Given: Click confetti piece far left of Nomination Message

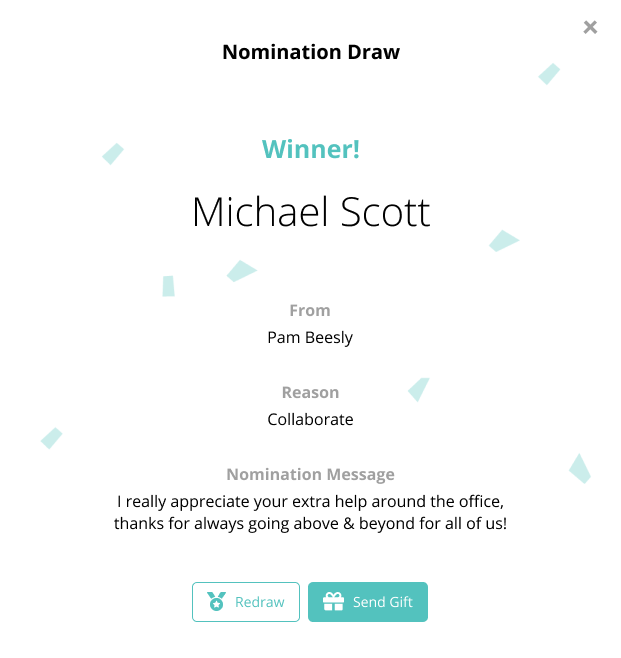Looking at the screenshot, I should [x=51, y=438].
